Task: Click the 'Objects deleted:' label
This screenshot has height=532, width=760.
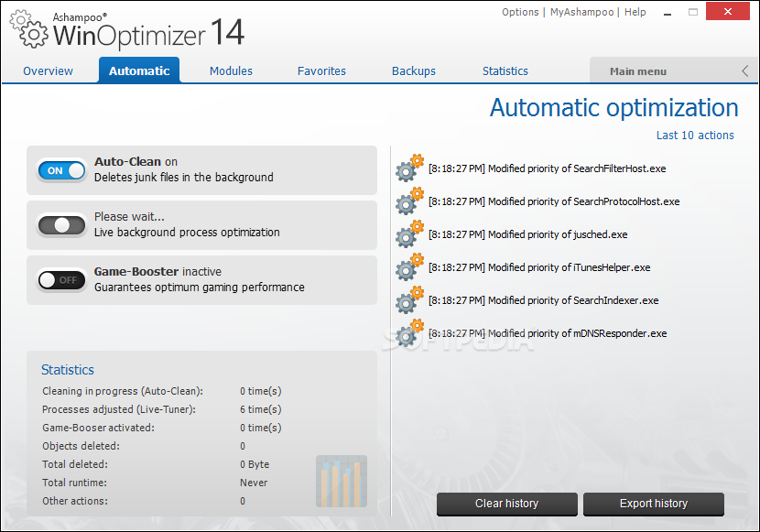Action: click(81, 446)
